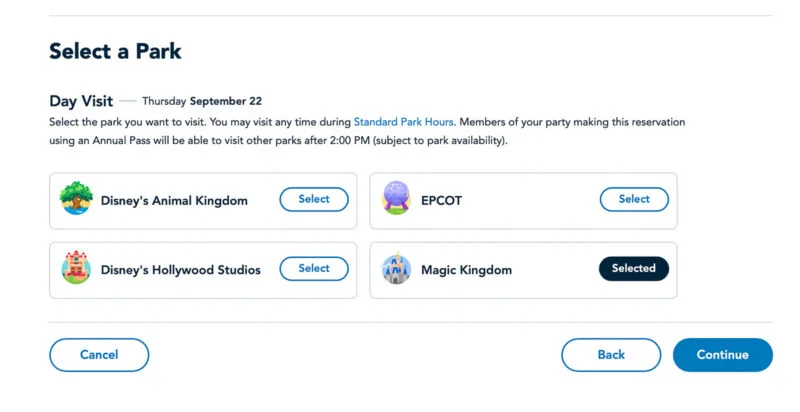
Task: Click the Disney's Animal Kingdom name label
Action: (x=174, y=200)
